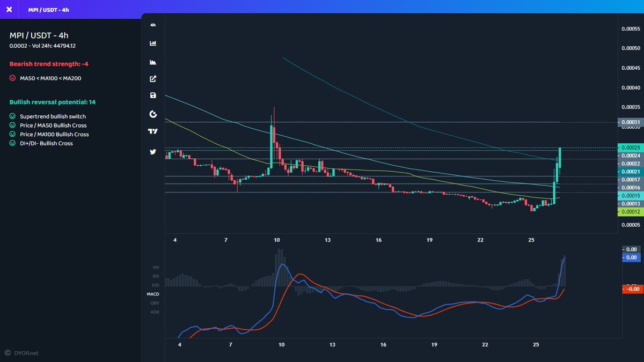Image resolution: width=644 pixels, height=362 pixels.
Task: Click the 0.00012 green price label
Action: click(x=630, y=212)
